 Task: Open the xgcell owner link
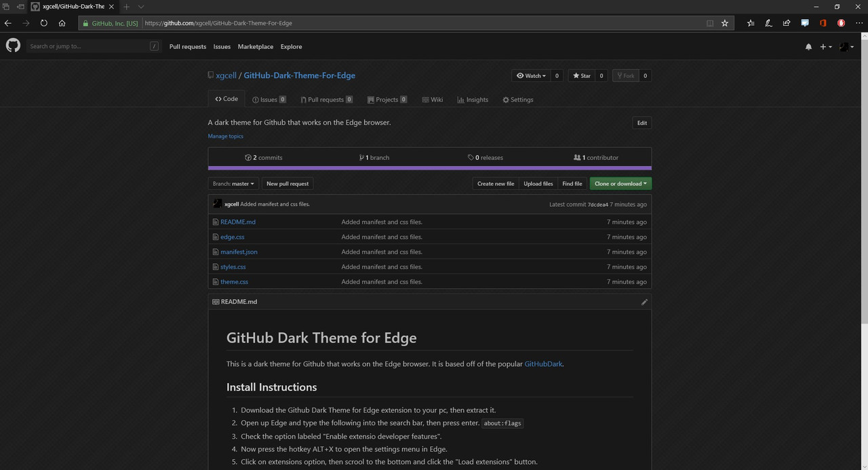click(x=226, y=75)
